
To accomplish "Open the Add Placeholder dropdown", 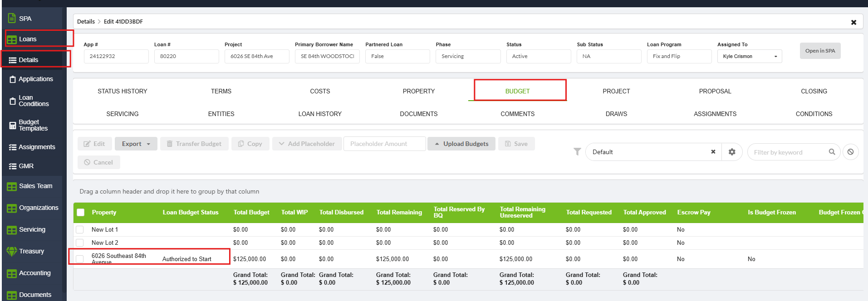I will [x=307, y=144].
